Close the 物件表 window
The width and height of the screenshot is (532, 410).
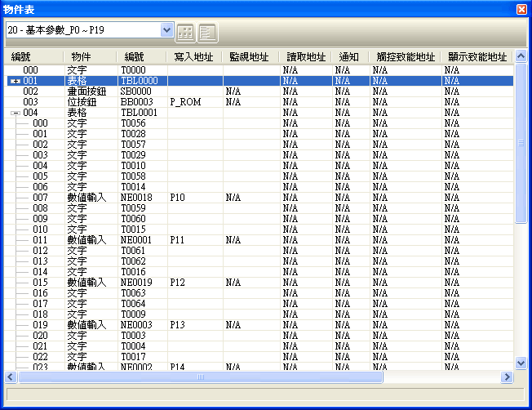[x=521, y=8]
